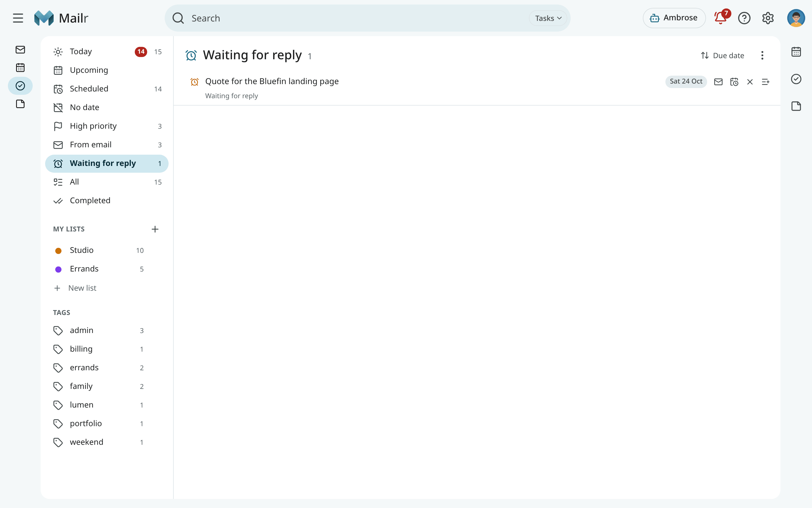Reschedule the Bluefin quote task

tap(734, 82)
